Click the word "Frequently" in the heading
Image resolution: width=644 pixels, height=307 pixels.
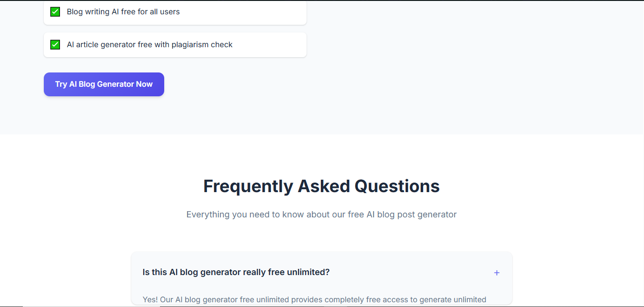coord(248,186)
